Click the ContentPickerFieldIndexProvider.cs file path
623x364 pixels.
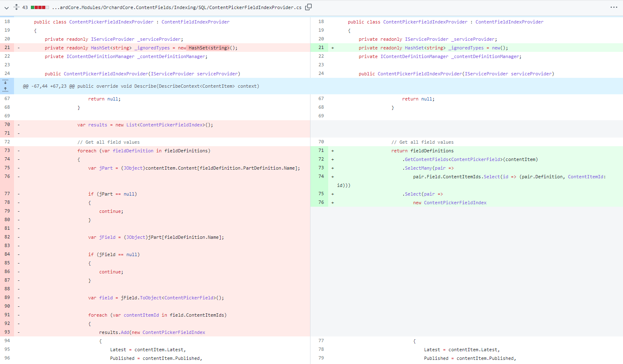pyautogui.click(x=177, y=7)
